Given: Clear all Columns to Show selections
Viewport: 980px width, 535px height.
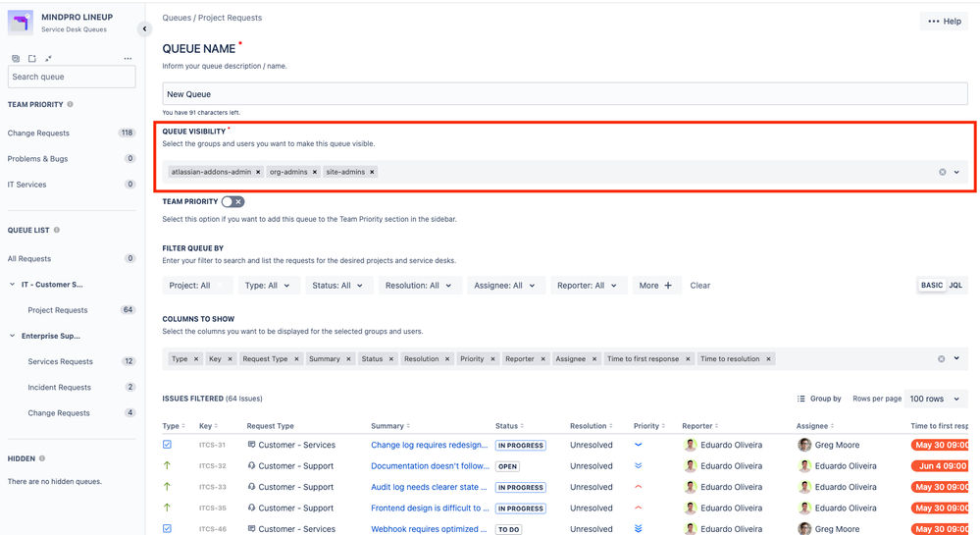Looking at the screenshot, I should [941, 359].
